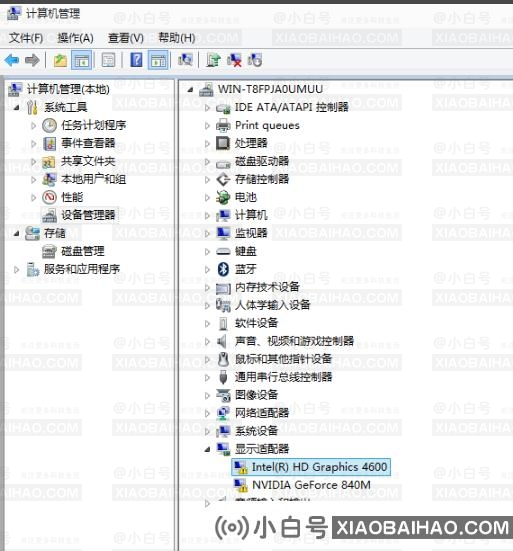Open the 操作(A) menu
Image resolution: width=513 pixels, height=551 pixels.
[x=76, y=38]
